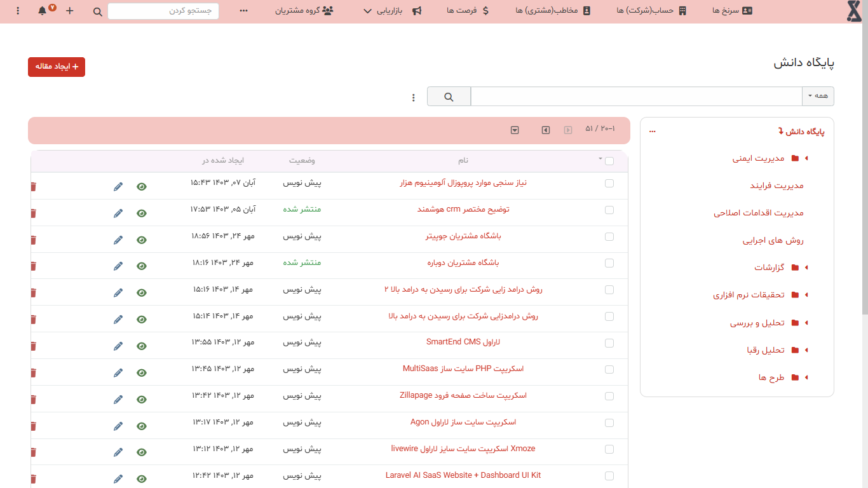The width and height of the screenshot is (868, 488).
Task: Delete the Laravel AI SaaS article trash icon
Action: (x=34, y=478)
